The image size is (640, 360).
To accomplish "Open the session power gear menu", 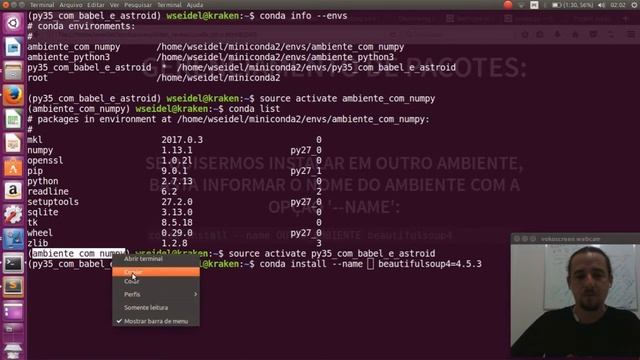I will [635, 5].
